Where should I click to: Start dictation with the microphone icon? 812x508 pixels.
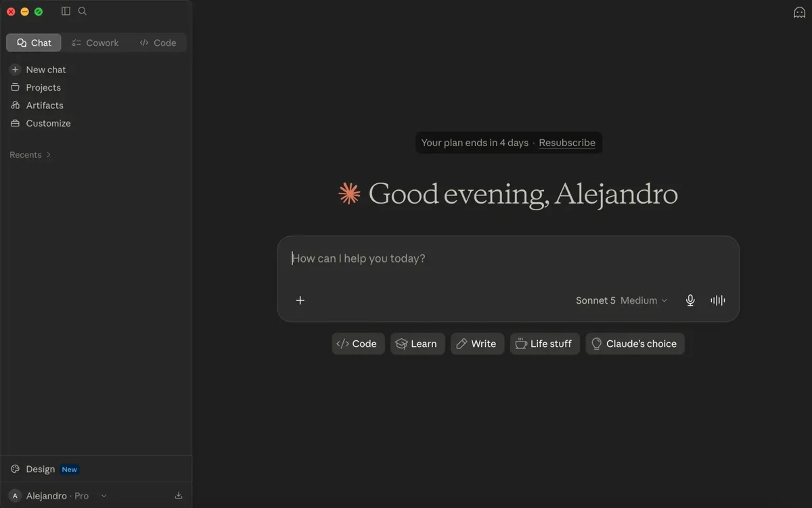coord(690,300)
